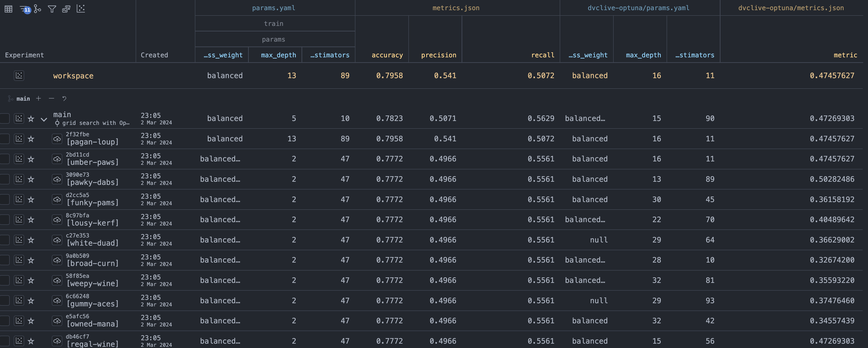
Task: Collapse the main commit row chevron
Action: [x=44, y=119]
